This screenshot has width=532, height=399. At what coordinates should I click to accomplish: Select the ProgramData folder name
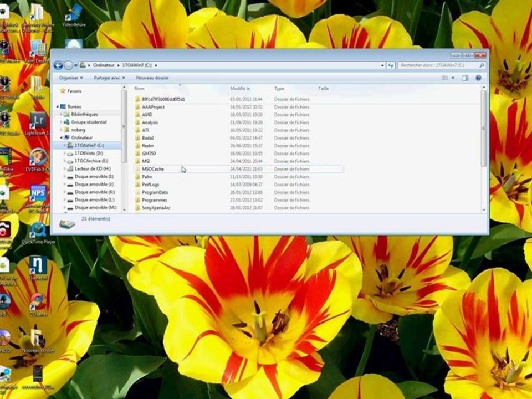point(155,192)
